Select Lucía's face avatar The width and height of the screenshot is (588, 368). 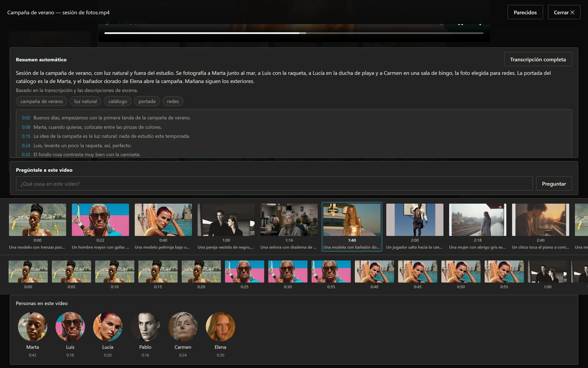click(108, 327)
